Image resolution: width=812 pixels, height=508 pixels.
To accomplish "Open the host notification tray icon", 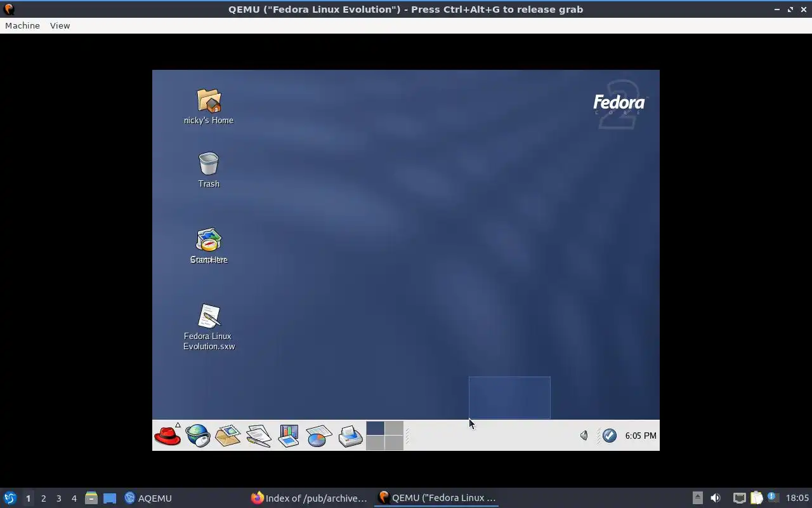I will tap(773, 497).
